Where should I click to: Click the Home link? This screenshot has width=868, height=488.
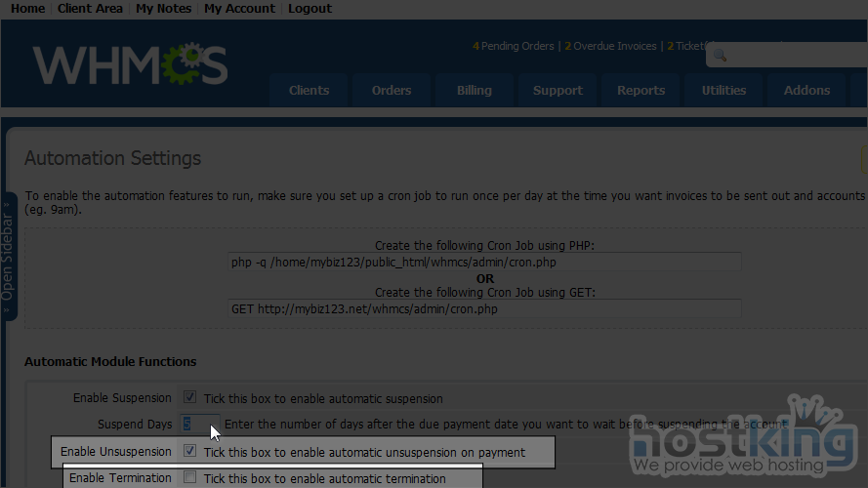click(27, 9)
